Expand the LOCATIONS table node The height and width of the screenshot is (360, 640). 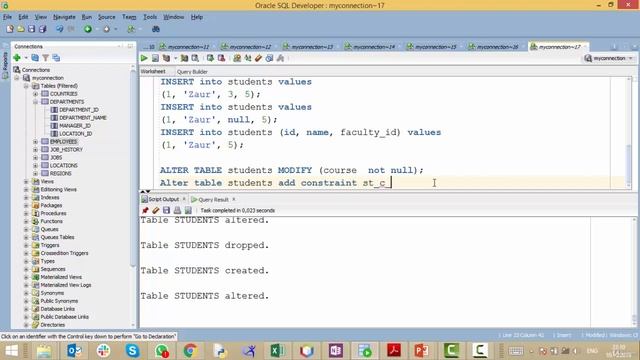pos(36,165)
